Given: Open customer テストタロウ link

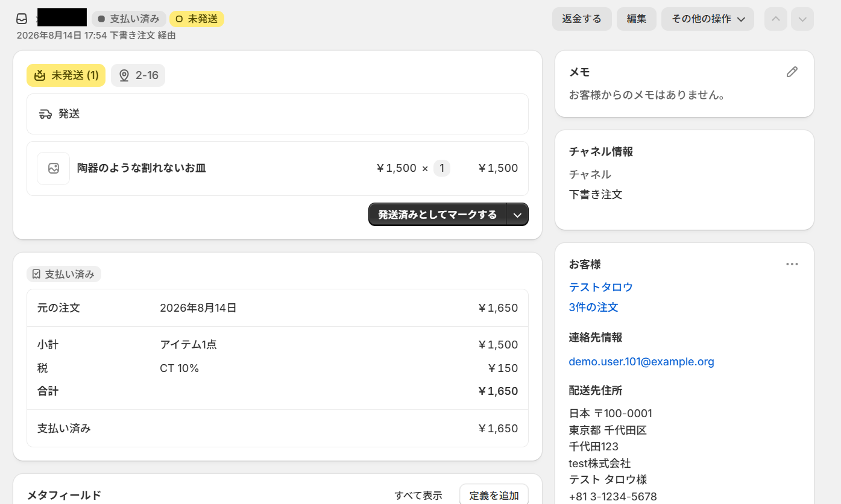Looking at the screenshot, I should pyautogui.click(x=601, y=287).
